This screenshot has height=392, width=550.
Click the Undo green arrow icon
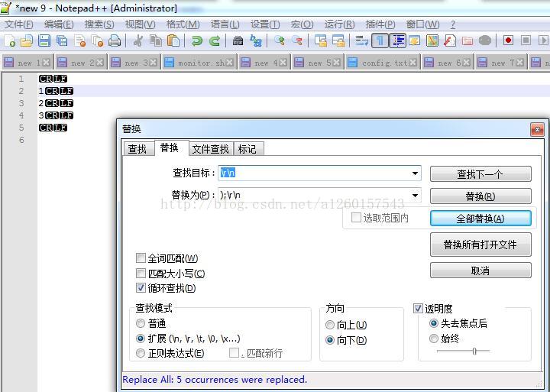[x=197, y=40]
